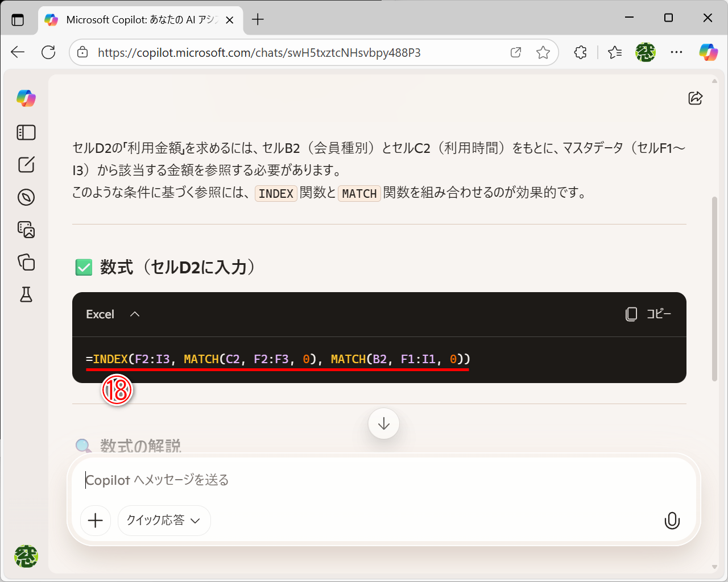The height and width of the screenshot is (582, 728).
Task: Click the Copilot icon in Edge's toolbar
Action: pos(708,52)
